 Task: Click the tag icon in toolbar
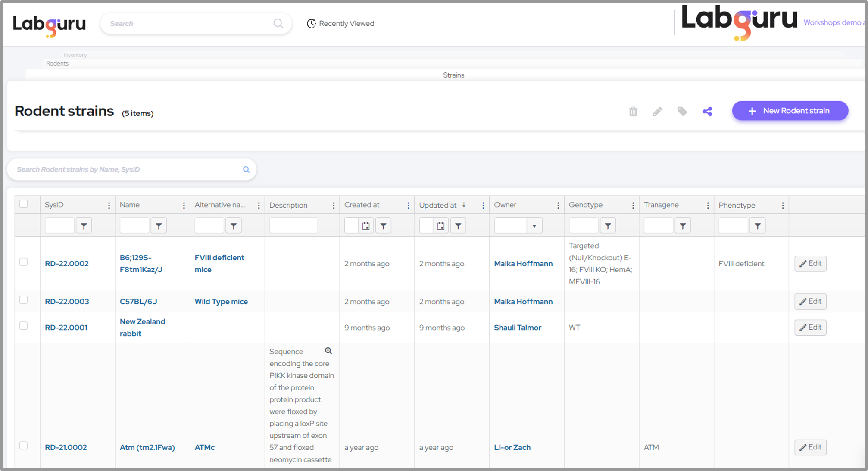pyautogui.click(x=682, y=112)
